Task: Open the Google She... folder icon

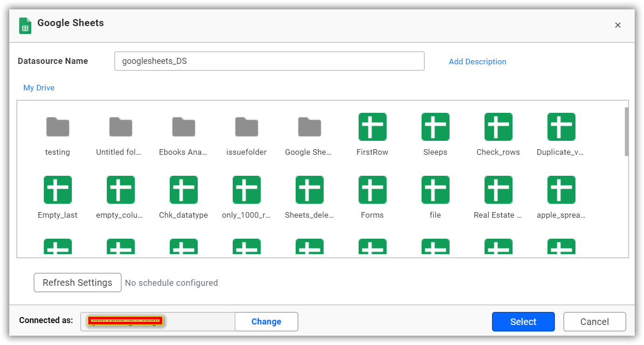Action: pyautogui.click(x=310, y=127)
